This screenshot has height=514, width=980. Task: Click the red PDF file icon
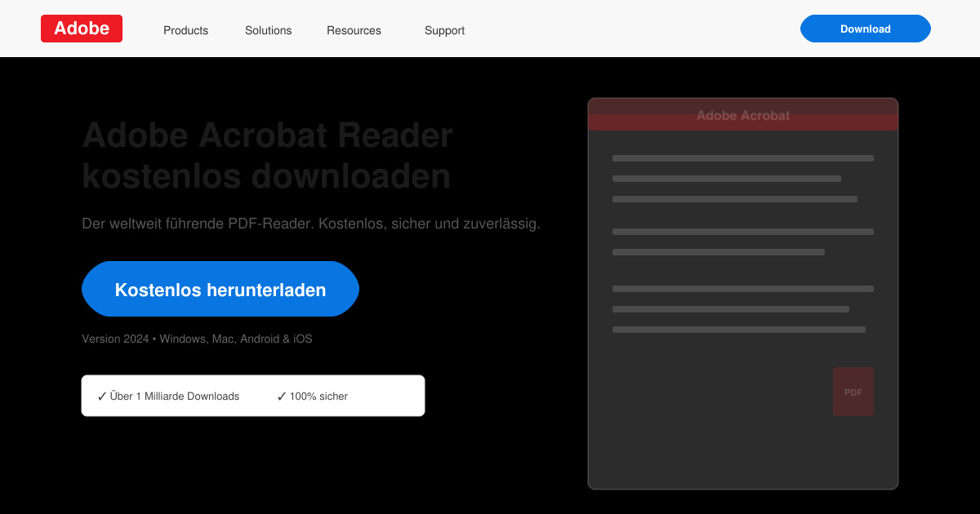(x=853, y=392)
